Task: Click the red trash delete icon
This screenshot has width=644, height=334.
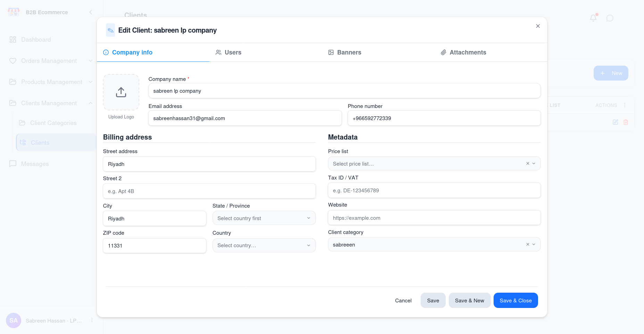Action: tap(626, 122)
